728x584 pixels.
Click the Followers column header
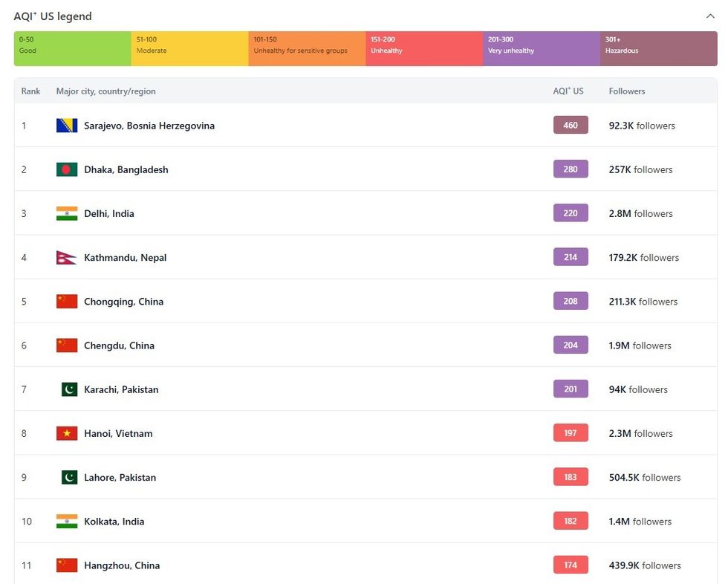pyautogui.click(x=627, y=91)
